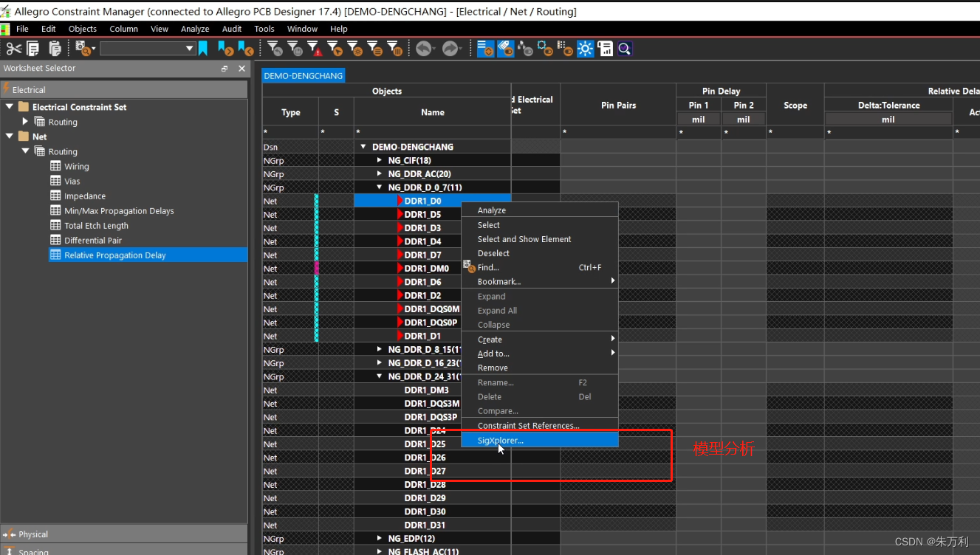Viewport: 980px width, 555px height.
Task: Switch to the Physical section
Action: 124,534
